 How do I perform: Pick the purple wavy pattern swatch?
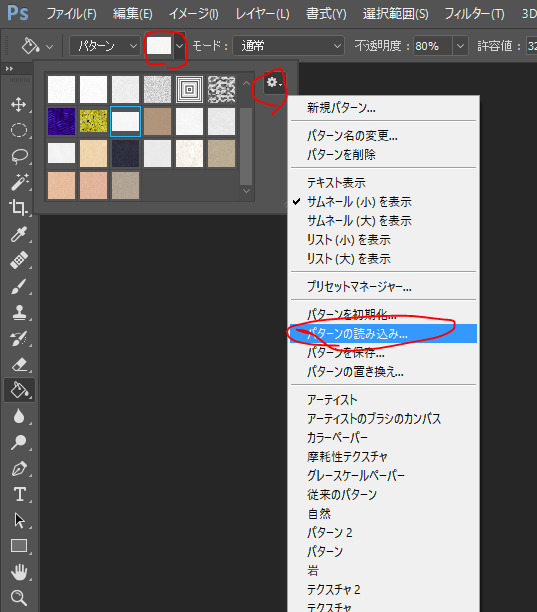pyautogui.click(x=61, y=121)
